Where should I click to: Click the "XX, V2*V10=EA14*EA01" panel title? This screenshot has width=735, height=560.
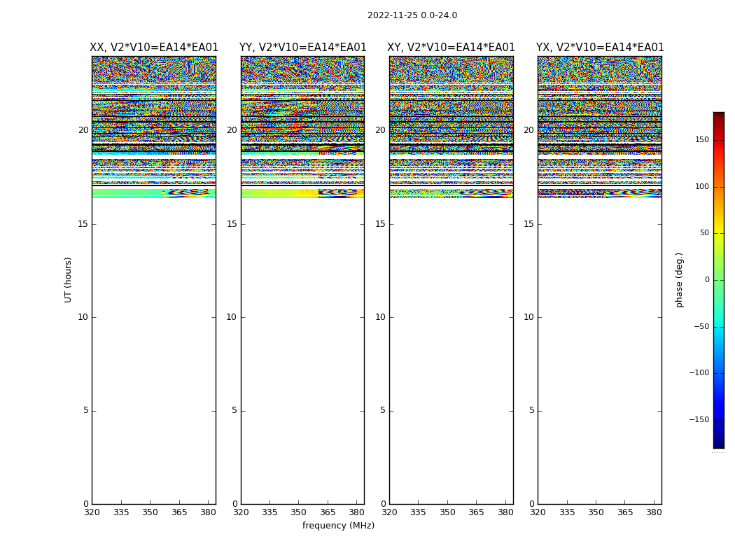tap(154, 48)
